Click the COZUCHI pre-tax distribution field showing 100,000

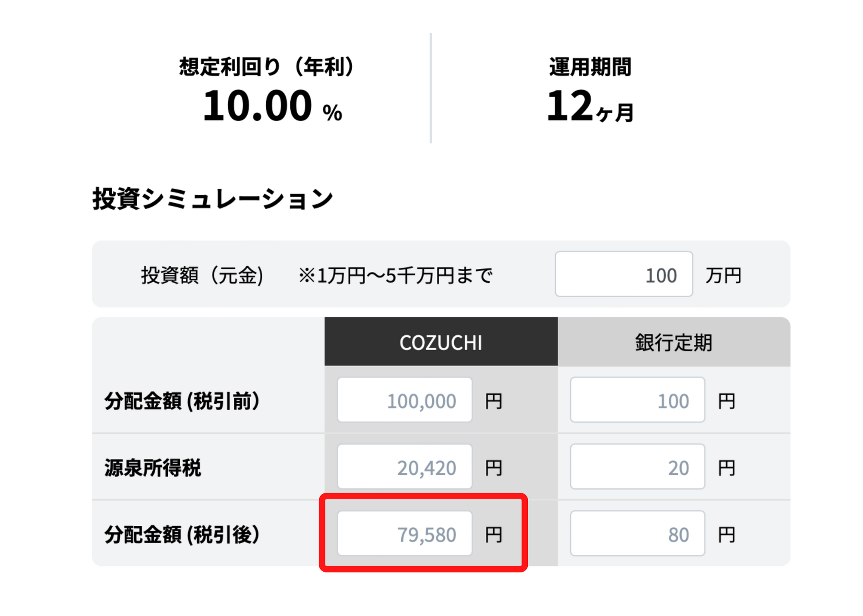click(x=404, y=400)
